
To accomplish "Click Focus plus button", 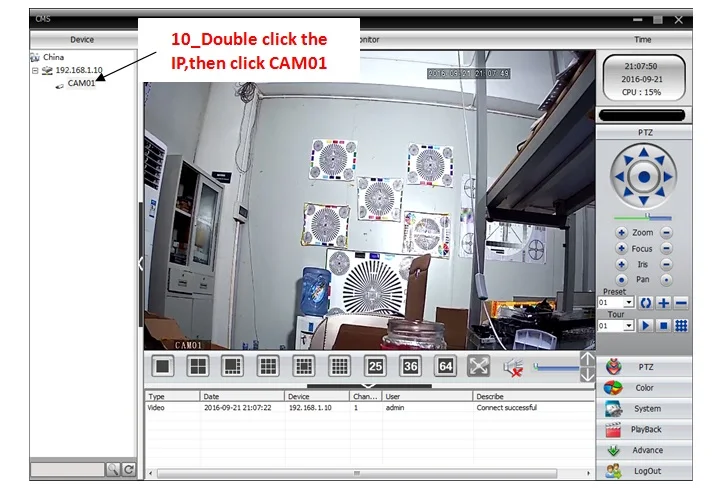I will [621, 249].
